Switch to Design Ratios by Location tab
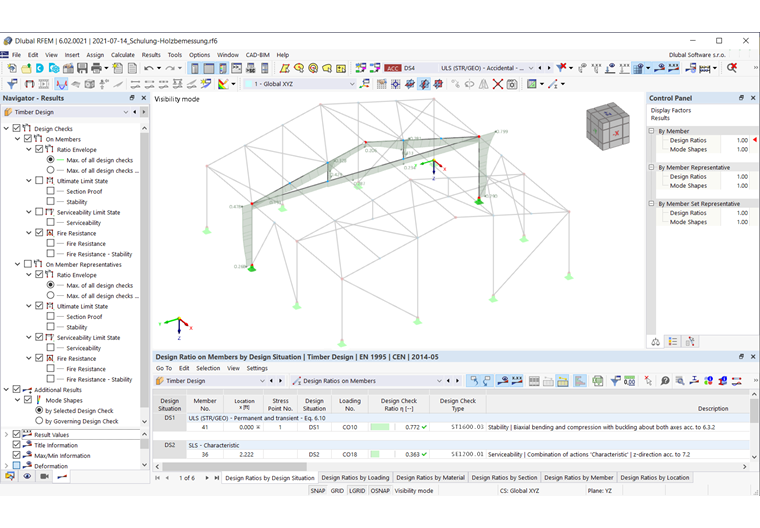Screen dimensions: 760x528 click(x=655, y=478)
